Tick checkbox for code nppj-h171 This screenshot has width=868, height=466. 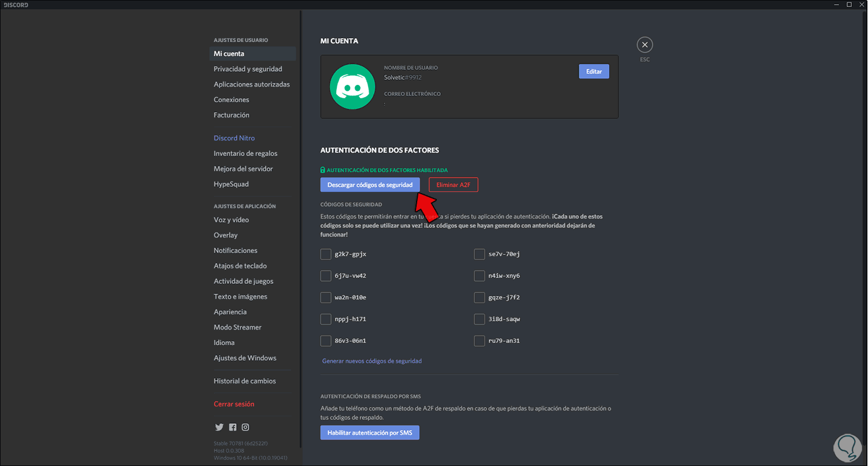point(326,319)
